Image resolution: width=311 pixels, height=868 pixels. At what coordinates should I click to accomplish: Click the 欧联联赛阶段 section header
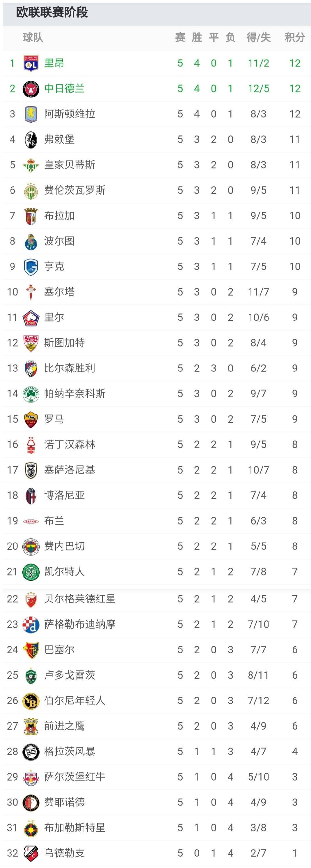(x=52, y=12)
